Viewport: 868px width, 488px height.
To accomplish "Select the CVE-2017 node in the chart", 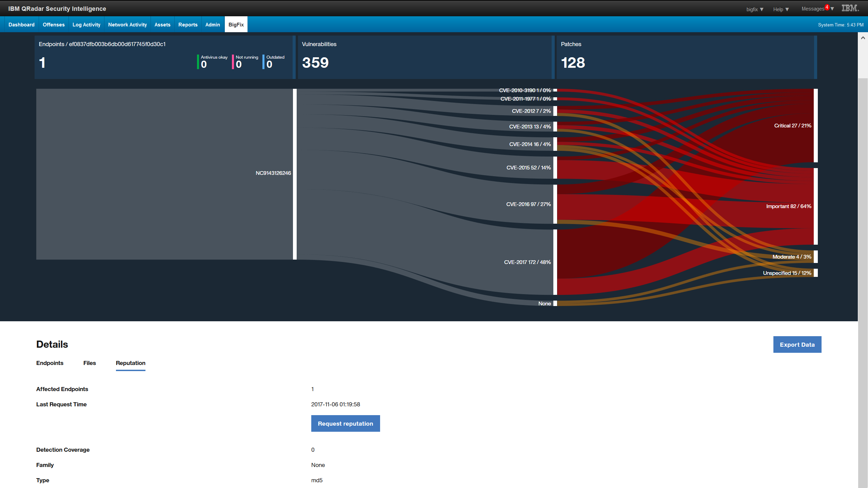I will pos(555,262).
